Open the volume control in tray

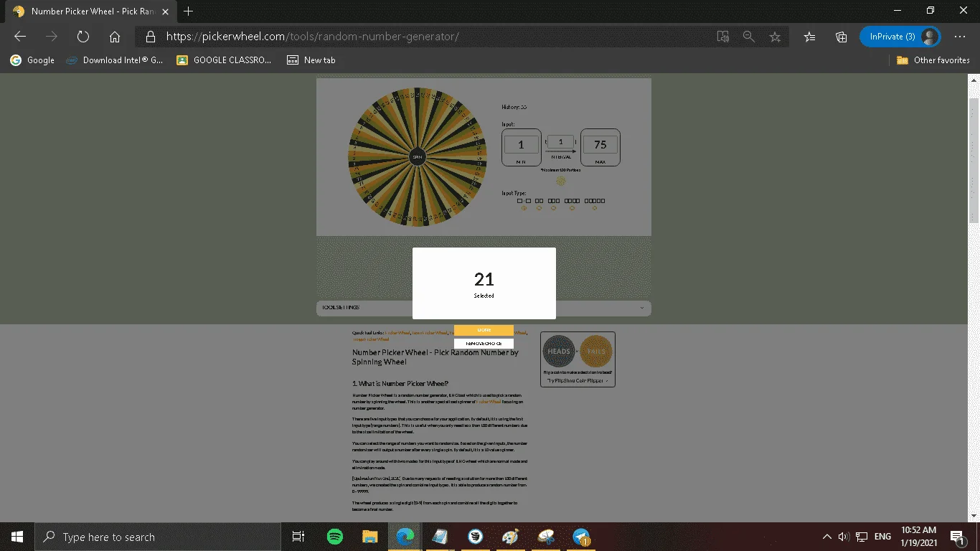click(844, 537)
